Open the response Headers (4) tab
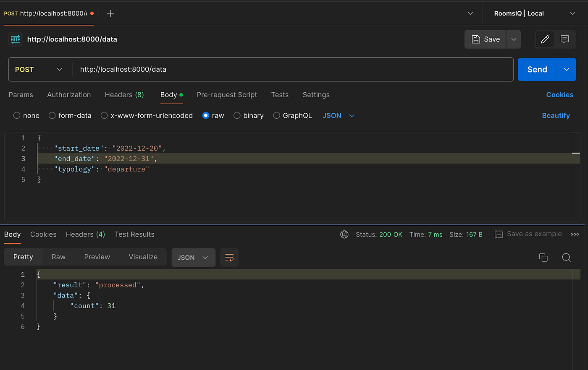Image resolution: width=588 pixels, height=370 pixels. pos(85,235)
